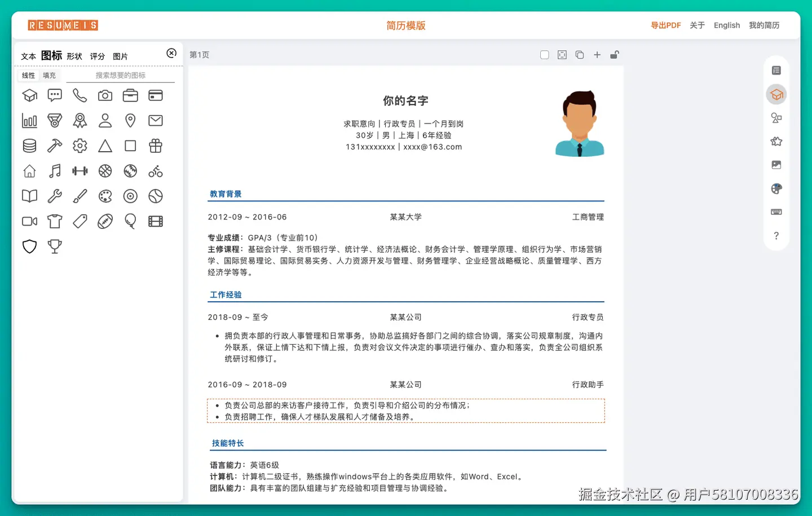
Task: Click 导出PDF to export the resume
Action: (666, 25)
